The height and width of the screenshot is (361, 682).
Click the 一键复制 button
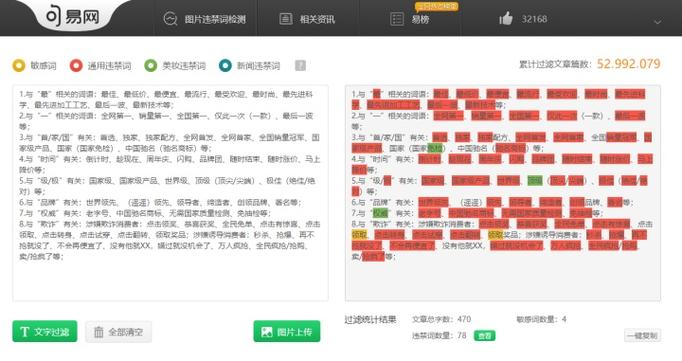point(642,335)
